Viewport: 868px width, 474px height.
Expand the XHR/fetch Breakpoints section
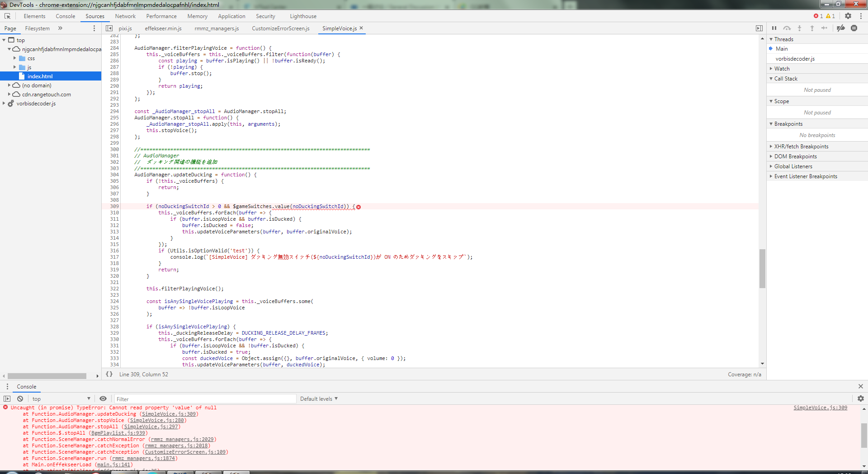(801, 147)
